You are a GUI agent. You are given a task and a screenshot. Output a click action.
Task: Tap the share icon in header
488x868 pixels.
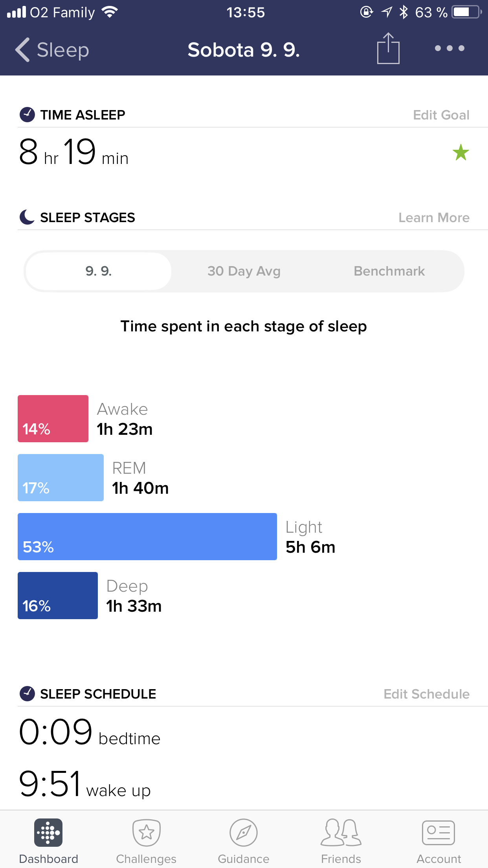pos(388,49)
